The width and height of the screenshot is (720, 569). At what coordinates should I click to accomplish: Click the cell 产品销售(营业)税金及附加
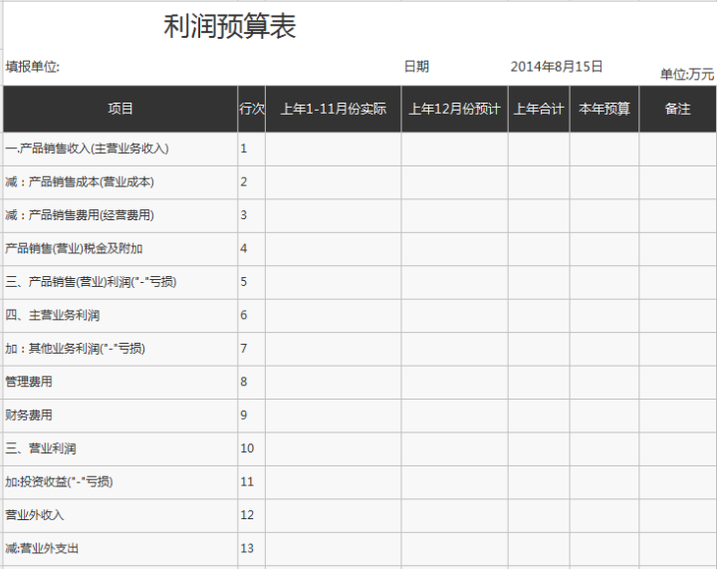tap(120, 249)
